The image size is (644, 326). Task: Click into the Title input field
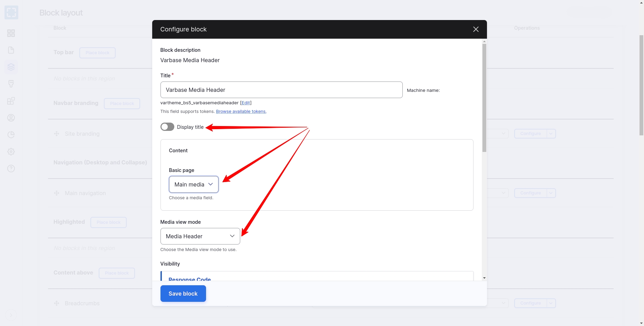point(281,90)
